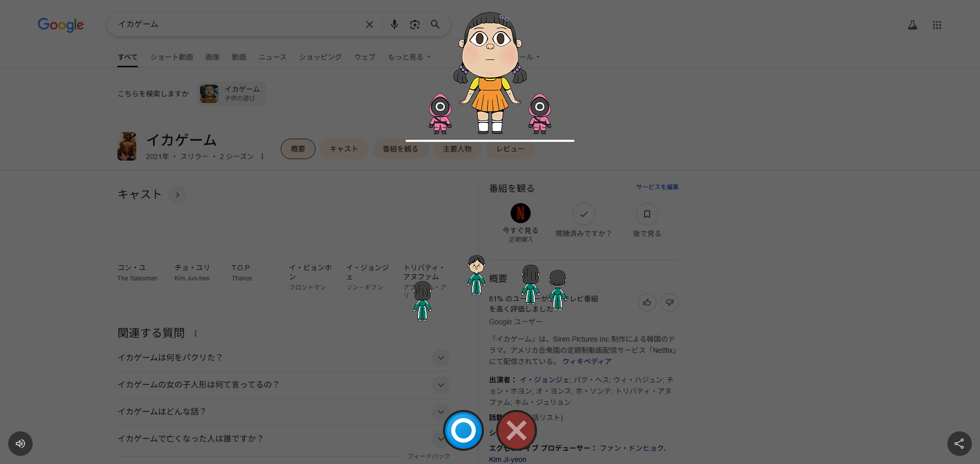The width and height of the screenshot is (980, 464).
Task: Click the thumbs up button
Action: point(647,302)
